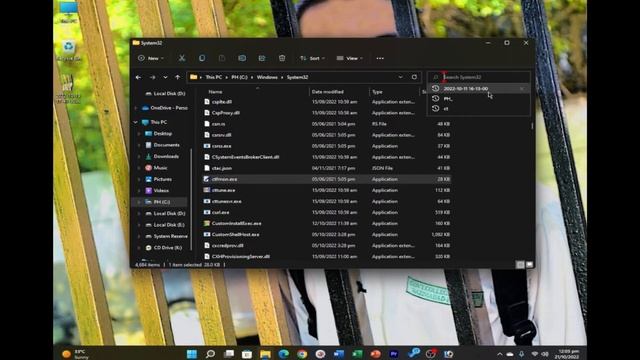
Task: Select the CSystemEventsBrokerClient.dll file
Action: pos(245,157)
